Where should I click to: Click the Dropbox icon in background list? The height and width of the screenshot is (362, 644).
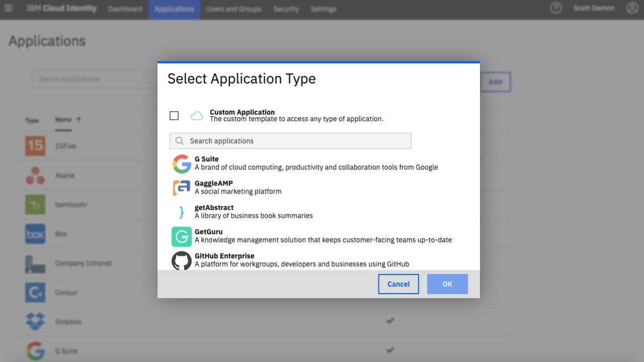point(35,321)
